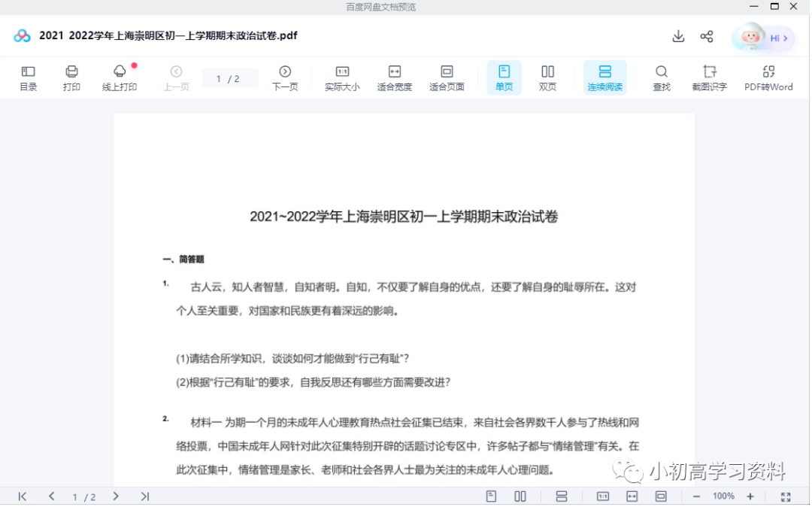This screenshot has height=507, width=812.
Task: Enter fullscreen with bottom-right expand icon
Action: click(x=786, y=496)
